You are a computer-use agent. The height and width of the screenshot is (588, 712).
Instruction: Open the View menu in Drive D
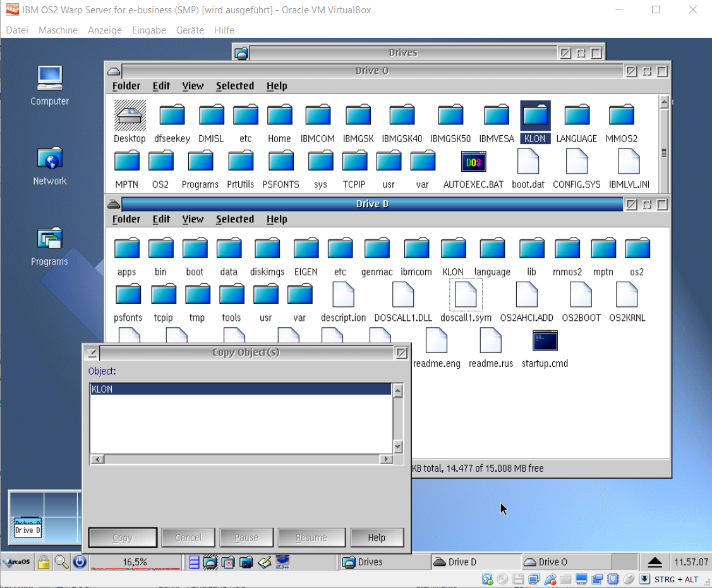pyautogui.click(x=193, y=219)
